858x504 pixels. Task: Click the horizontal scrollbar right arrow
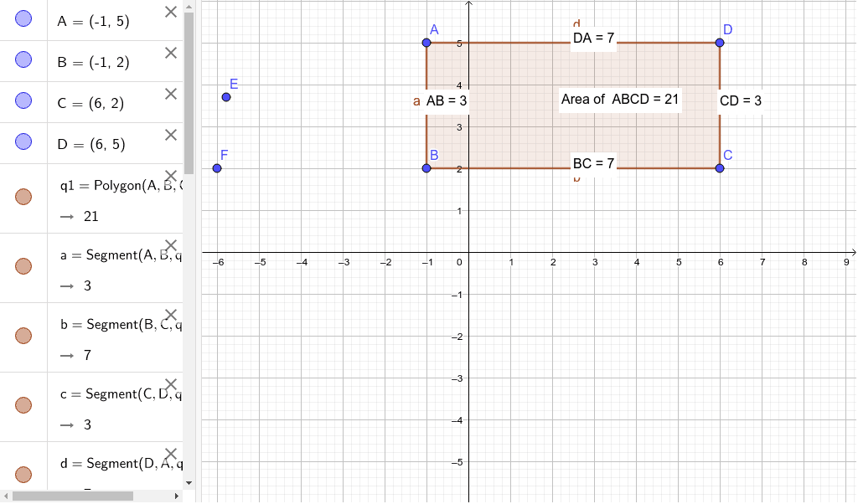(176, 496)
